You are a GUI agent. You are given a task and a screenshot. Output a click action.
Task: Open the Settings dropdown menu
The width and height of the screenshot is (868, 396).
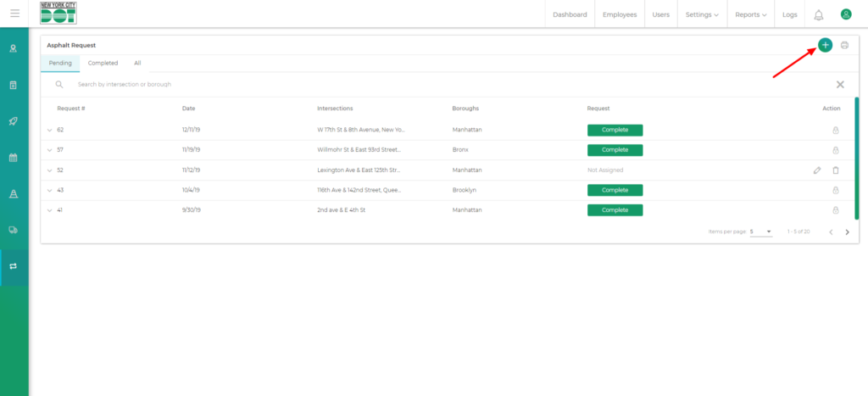701,14
